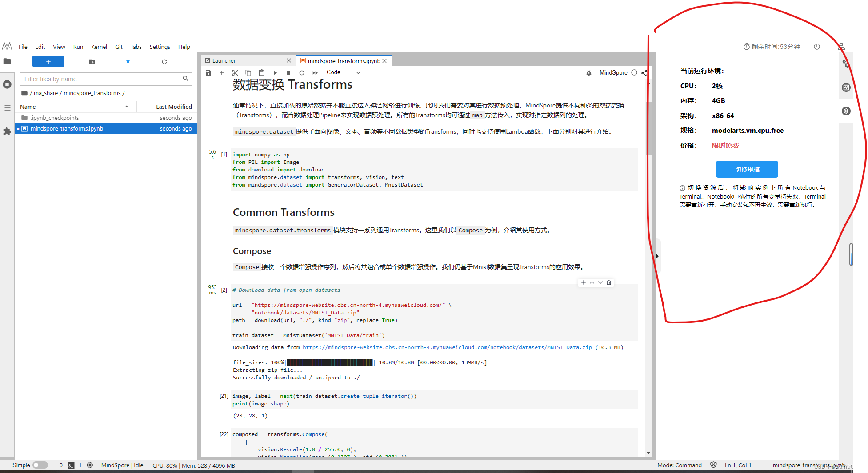Close the Launcher tab

click(289, 60)
